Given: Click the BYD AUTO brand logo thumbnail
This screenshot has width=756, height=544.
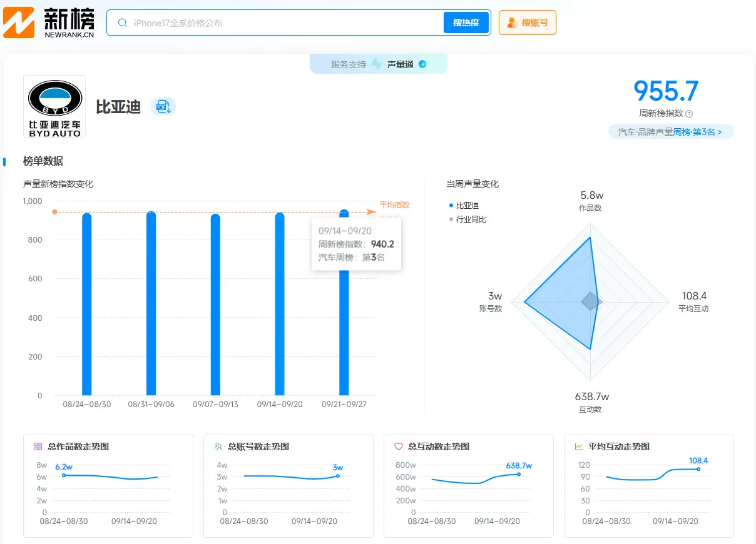Looking at the screenshot, I should point(54,106).
